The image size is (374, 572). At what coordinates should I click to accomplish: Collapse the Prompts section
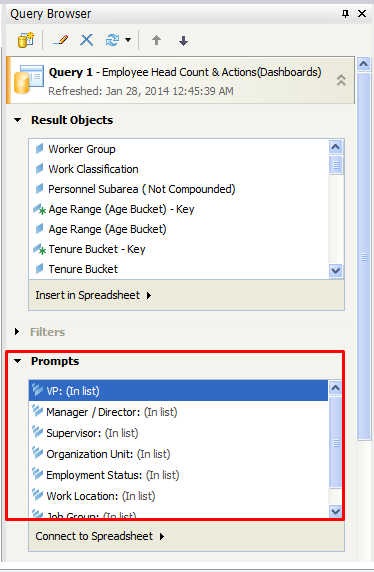tap(18, 361)
